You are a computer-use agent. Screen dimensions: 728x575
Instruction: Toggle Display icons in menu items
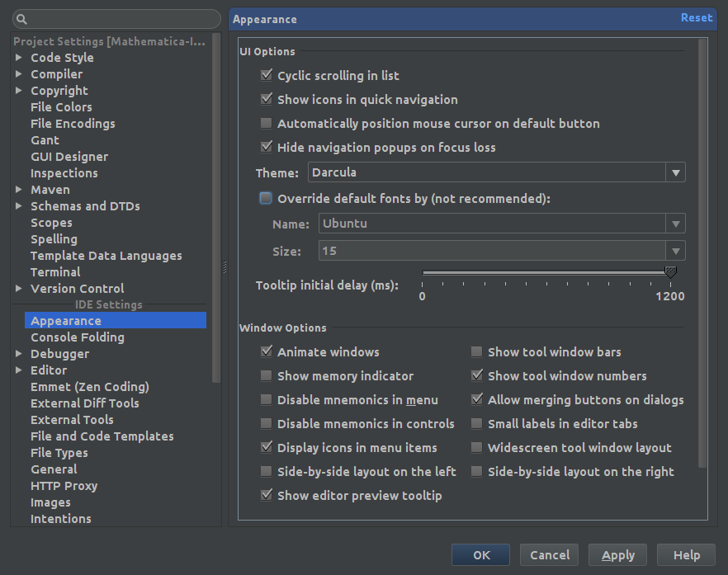tap(267, 447)
